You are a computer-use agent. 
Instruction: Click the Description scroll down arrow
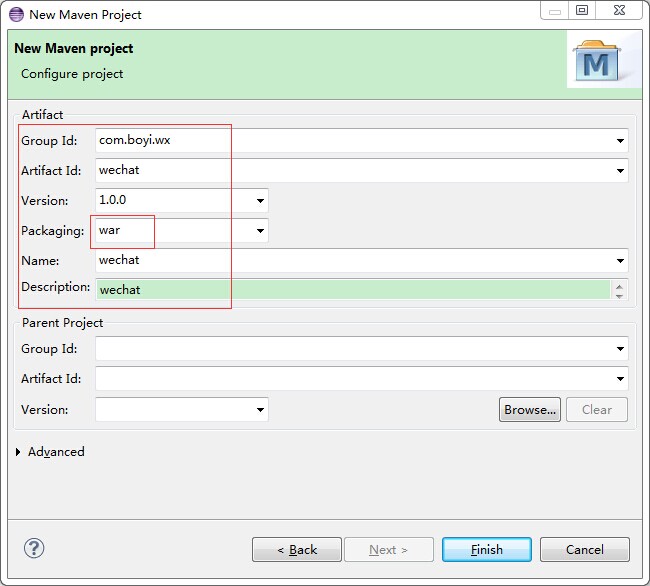(619, 295)
